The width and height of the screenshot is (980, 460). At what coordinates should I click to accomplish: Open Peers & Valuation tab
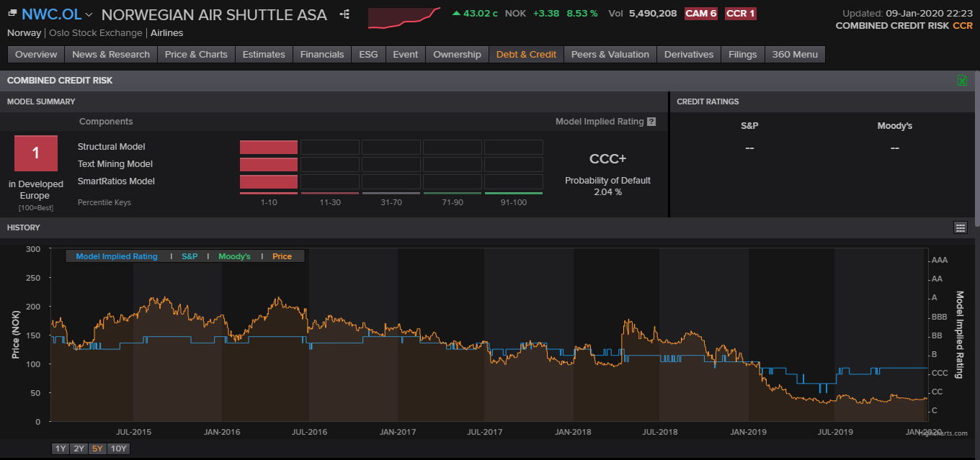[610, 55]
